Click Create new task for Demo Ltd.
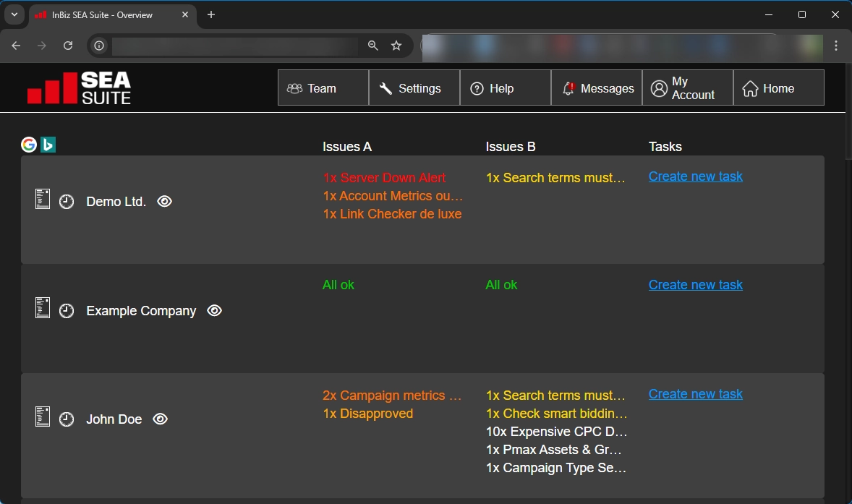 coord(695,176)
